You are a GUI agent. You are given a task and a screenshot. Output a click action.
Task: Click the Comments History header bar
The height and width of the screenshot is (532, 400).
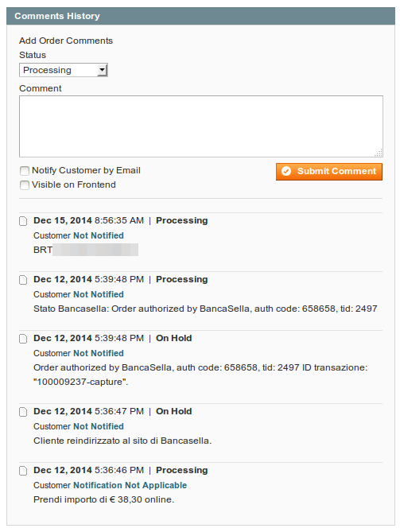coord(201,16)
